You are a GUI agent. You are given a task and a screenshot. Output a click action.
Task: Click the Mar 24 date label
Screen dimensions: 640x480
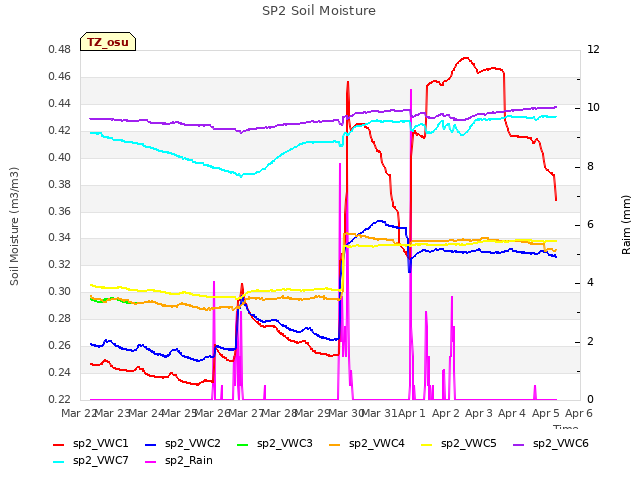(x=146, y=414)
